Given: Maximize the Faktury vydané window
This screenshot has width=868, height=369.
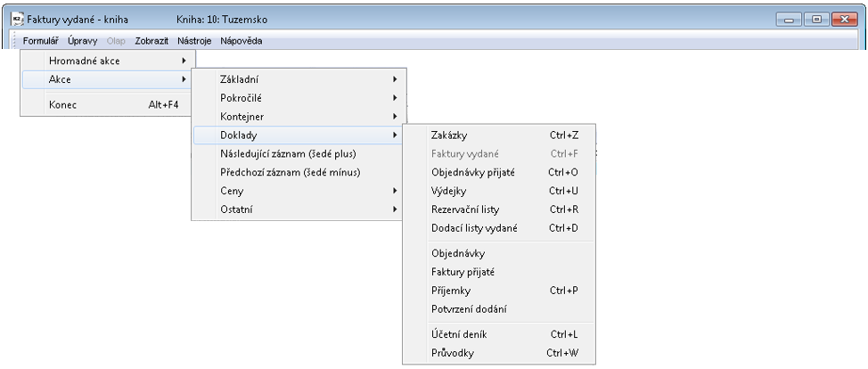Looking at the screenshot, I should [x=815, y=19].
